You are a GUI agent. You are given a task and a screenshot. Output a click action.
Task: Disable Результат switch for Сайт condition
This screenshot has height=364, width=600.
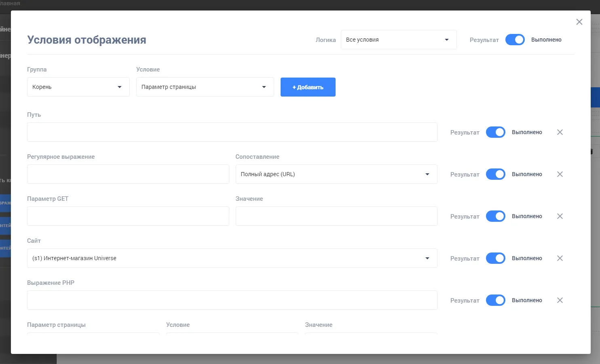tap(495, 258)
